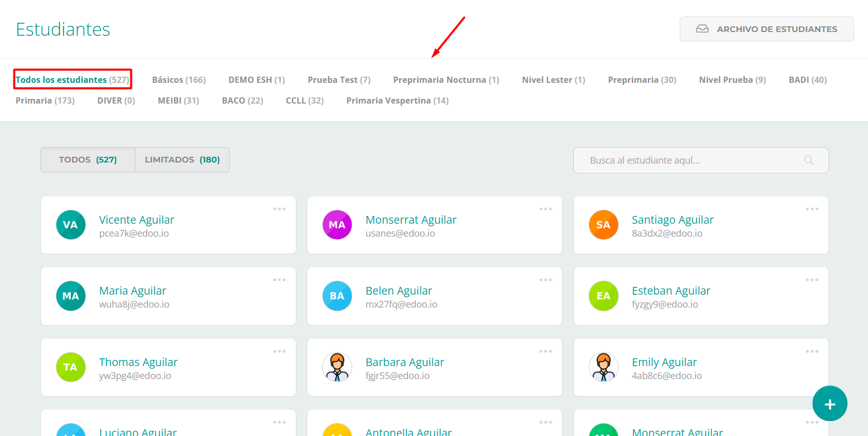Open three-dot menu on Belen Aguilar card
Viewport: 868px width, 436px height.
pyautogui.click(x=546, y=280)
